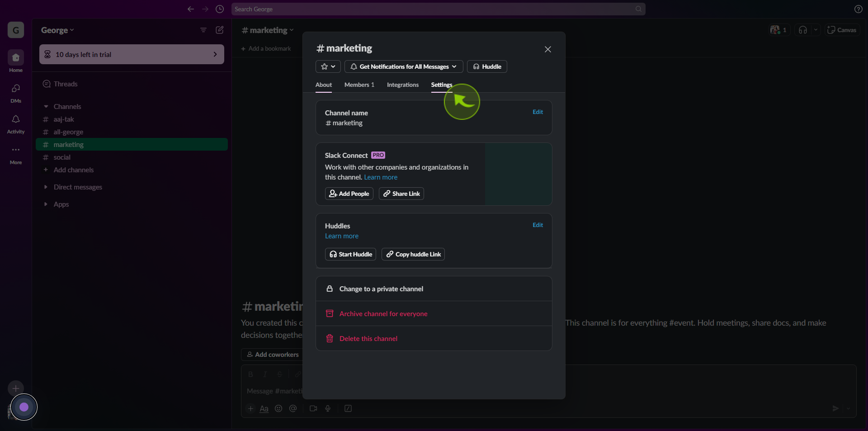Open the Canvas button in header
The width and height of the screenshot is (868, 431).
842,30
